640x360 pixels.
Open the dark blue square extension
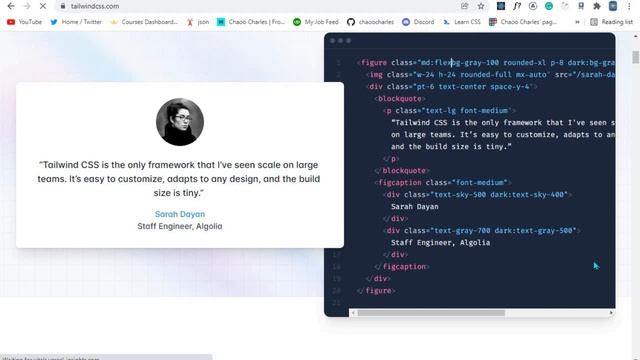(501, 6)
